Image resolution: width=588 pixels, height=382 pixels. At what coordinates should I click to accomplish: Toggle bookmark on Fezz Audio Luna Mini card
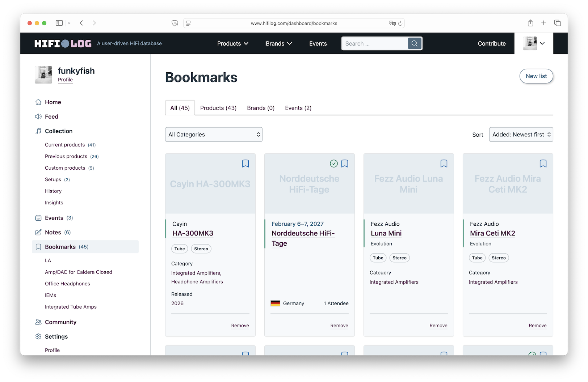click(x=444, y=164)
